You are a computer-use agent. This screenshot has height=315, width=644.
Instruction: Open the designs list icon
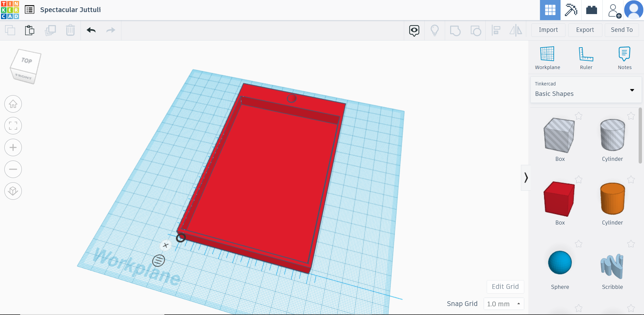click(30, 10)
